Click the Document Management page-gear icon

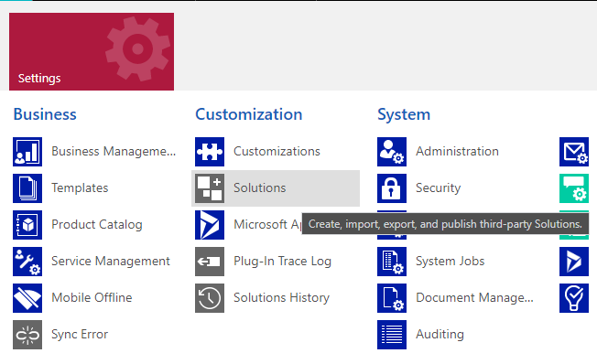point(392,298)
